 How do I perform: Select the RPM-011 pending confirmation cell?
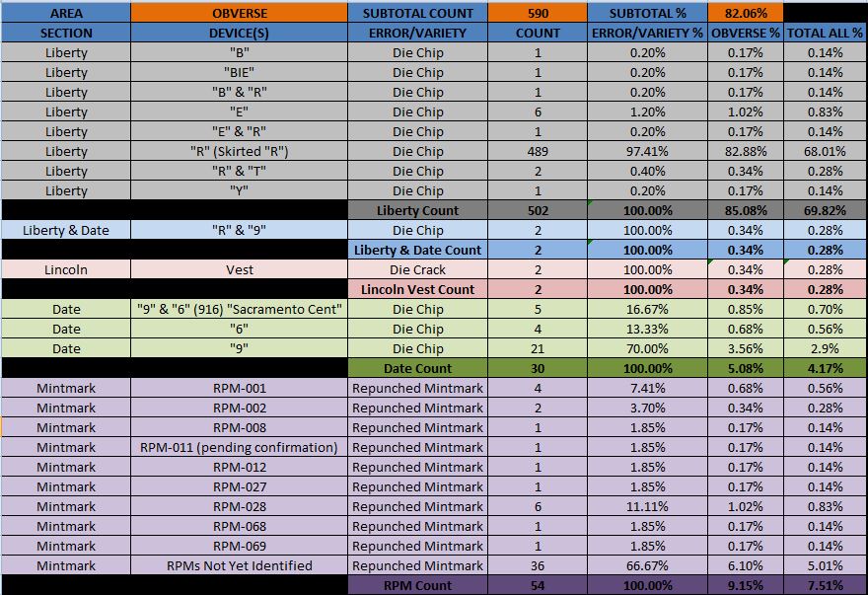click(x=239, y=447)
